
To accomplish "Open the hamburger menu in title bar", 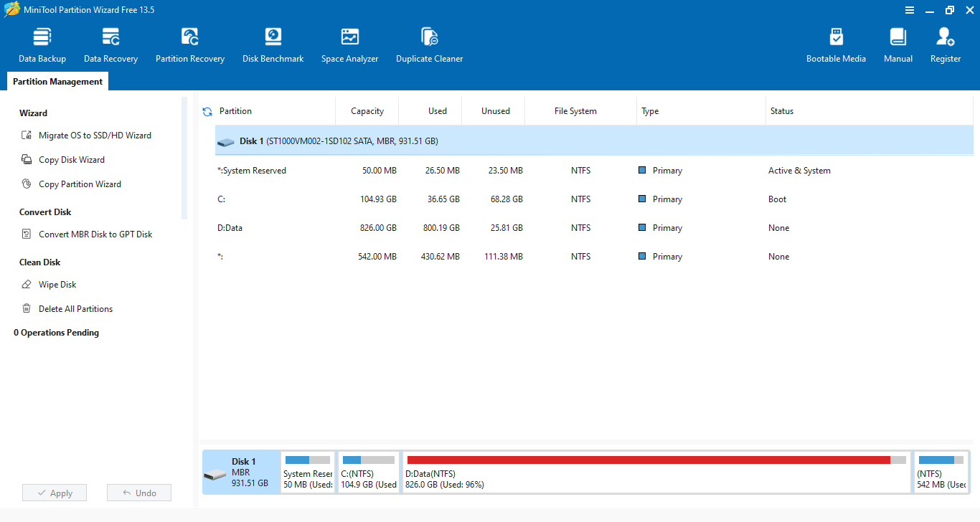I will pos(910,10).
